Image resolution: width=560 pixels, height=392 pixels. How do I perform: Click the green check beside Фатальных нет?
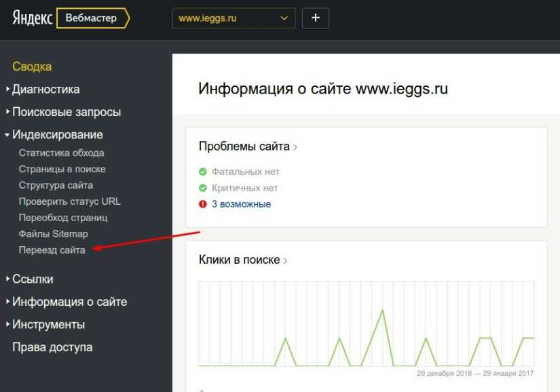203,172
